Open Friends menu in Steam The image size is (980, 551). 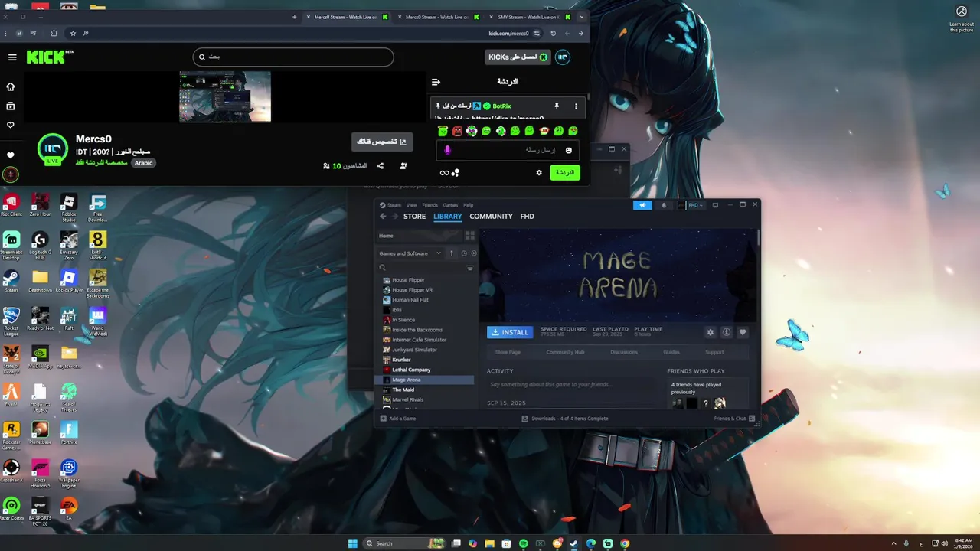click(x=430, y=205)
